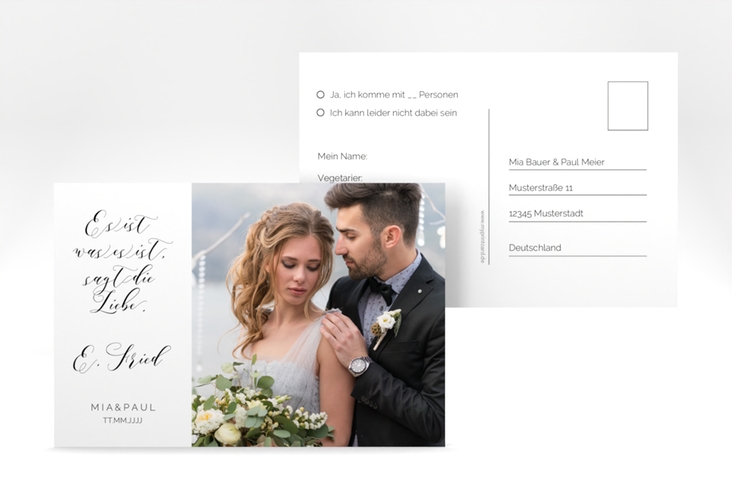The image size is (732, 500).
Task: Click the vertical website URL text
Action: [482, 236]
